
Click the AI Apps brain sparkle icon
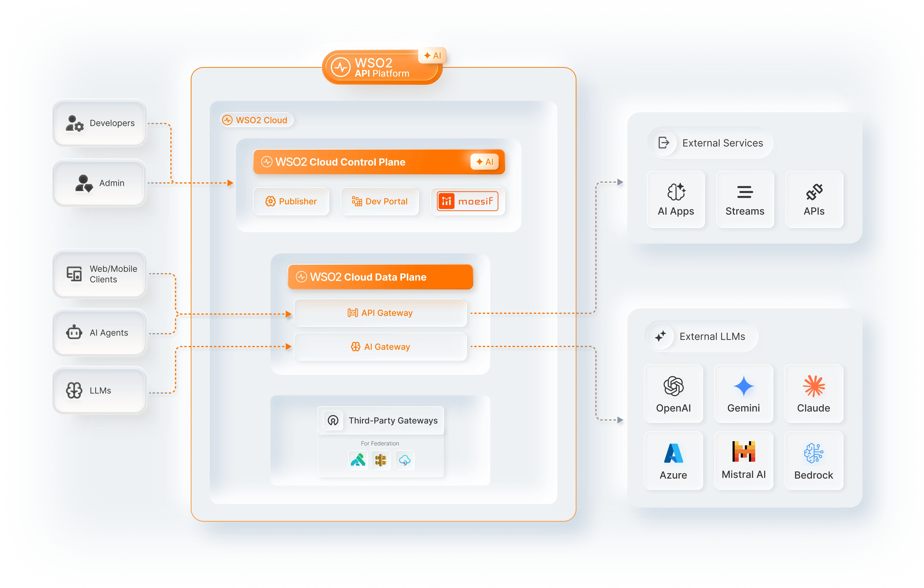point(676,192)
